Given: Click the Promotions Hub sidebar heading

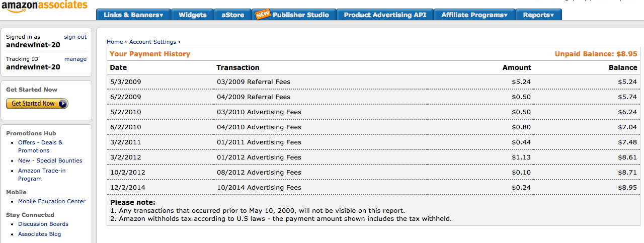Looking at the screenshot, I should 31,133.
